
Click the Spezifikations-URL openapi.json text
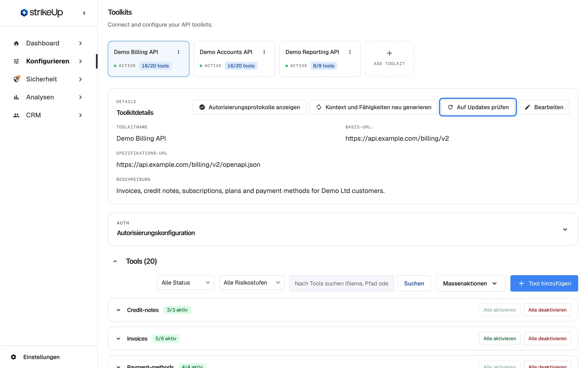click(x=188, y=165)
